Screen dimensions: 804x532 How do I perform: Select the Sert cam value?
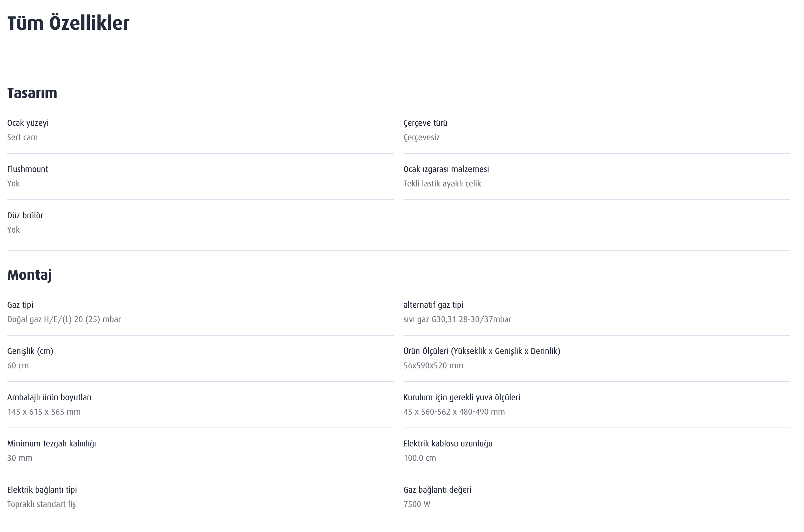coord(23,138)
